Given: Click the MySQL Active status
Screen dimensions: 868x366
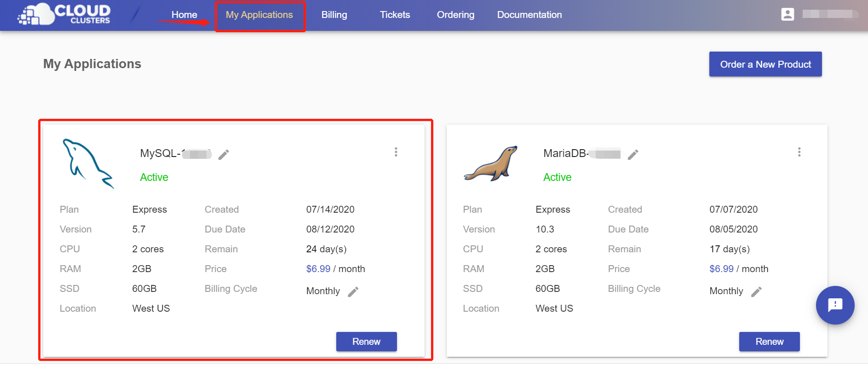Looking at the screenshot, I should [154, 177].
